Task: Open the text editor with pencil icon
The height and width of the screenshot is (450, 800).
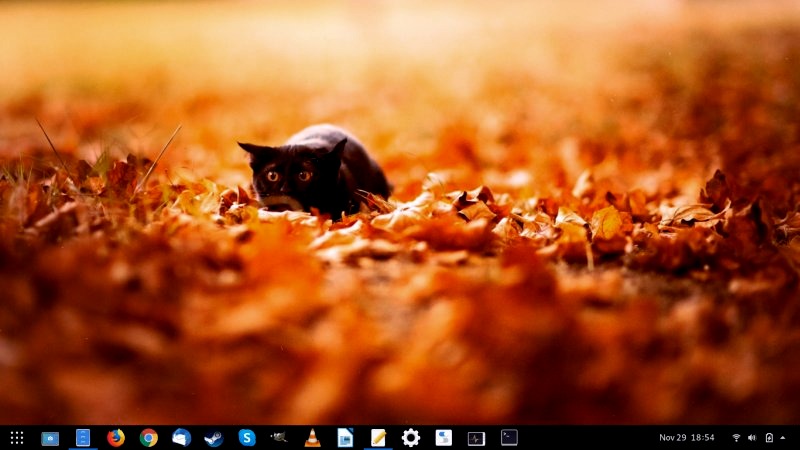Action: tap(378, 438)
